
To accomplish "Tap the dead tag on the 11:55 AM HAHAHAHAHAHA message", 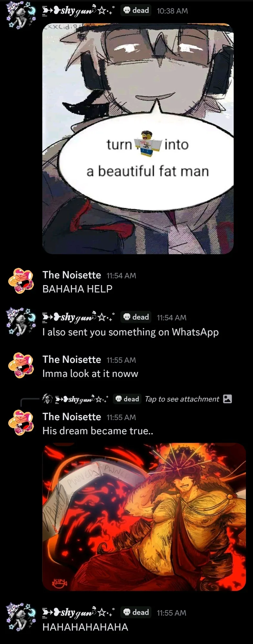I will pyautogui.click(x=136, y=612).
